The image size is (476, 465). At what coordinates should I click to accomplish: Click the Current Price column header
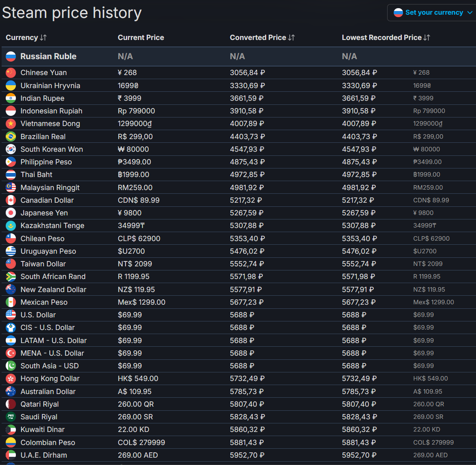[141, 38]
